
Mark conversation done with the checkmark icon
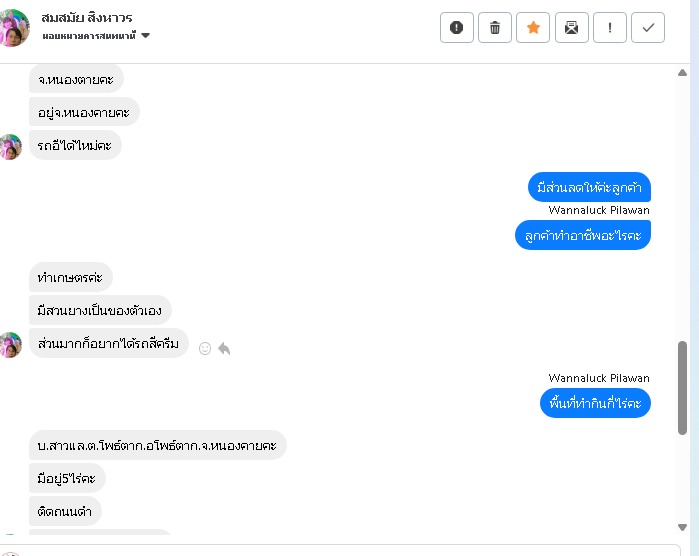(648, 28)
